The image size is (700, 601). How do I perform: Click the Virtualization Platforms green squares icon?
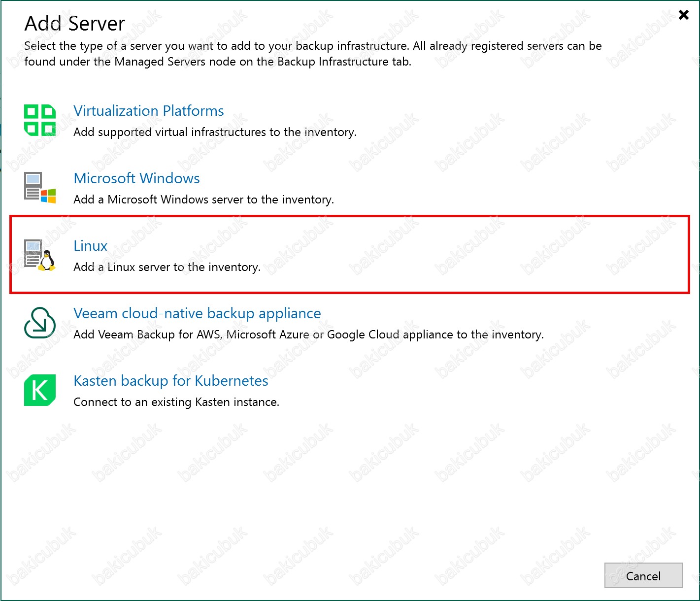pos(40,120)
